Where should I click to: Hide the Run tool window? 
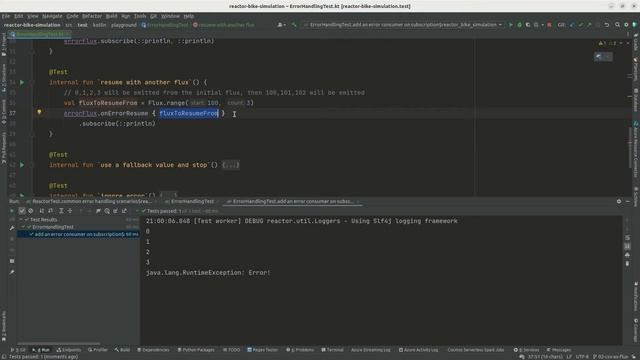point(628,201)
